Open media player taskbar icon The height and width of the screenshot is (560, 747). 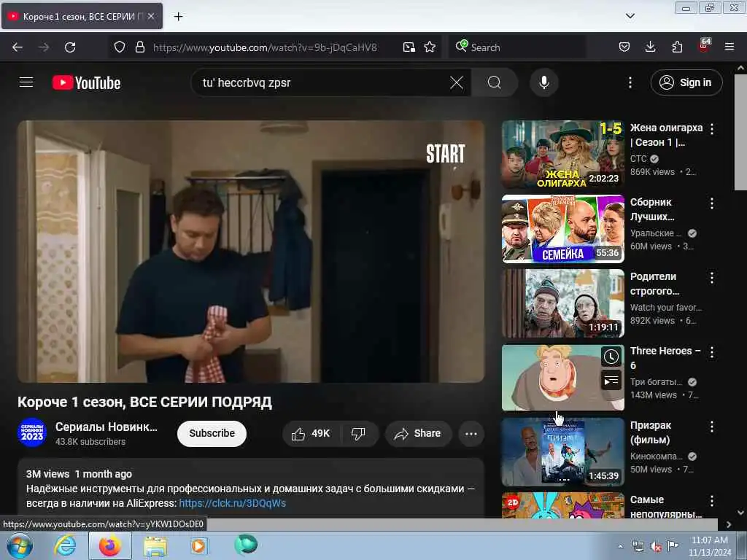pos(199,545)
